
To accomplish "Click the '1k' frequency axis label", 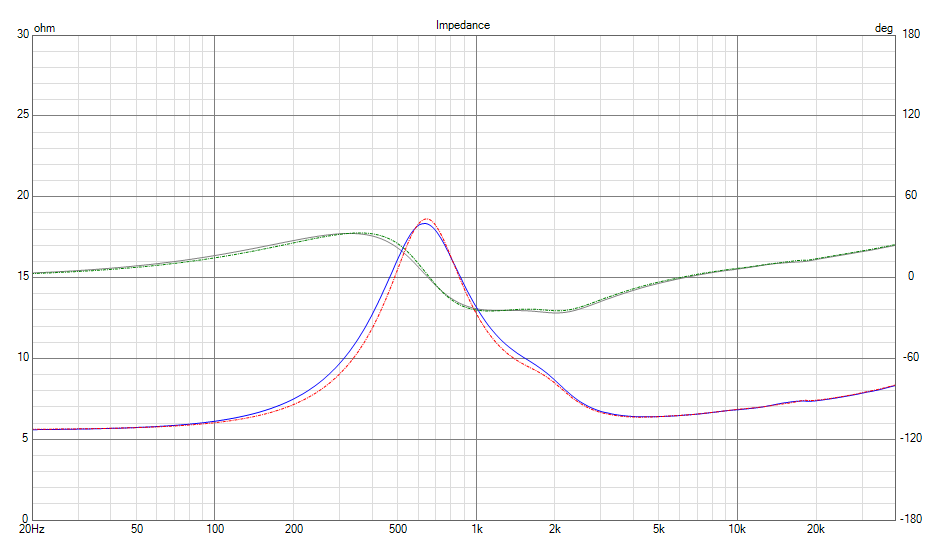I will pos(477,529).
